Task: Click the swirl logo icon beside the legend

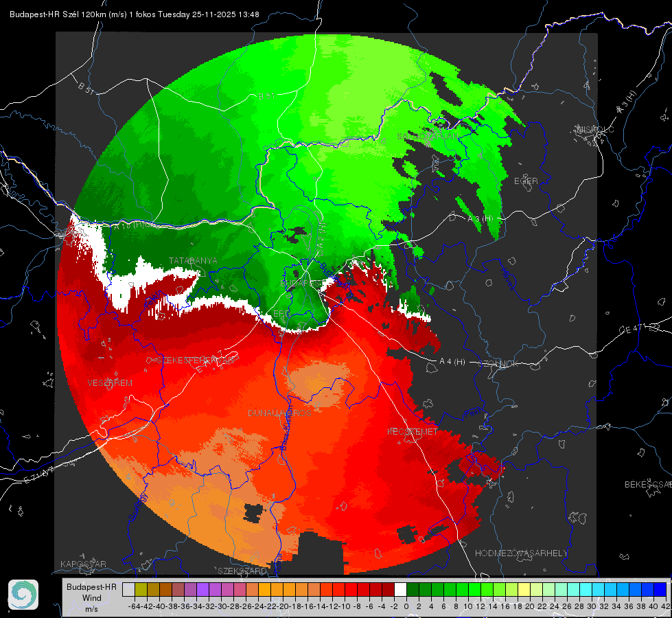Action: coord(23,595)
